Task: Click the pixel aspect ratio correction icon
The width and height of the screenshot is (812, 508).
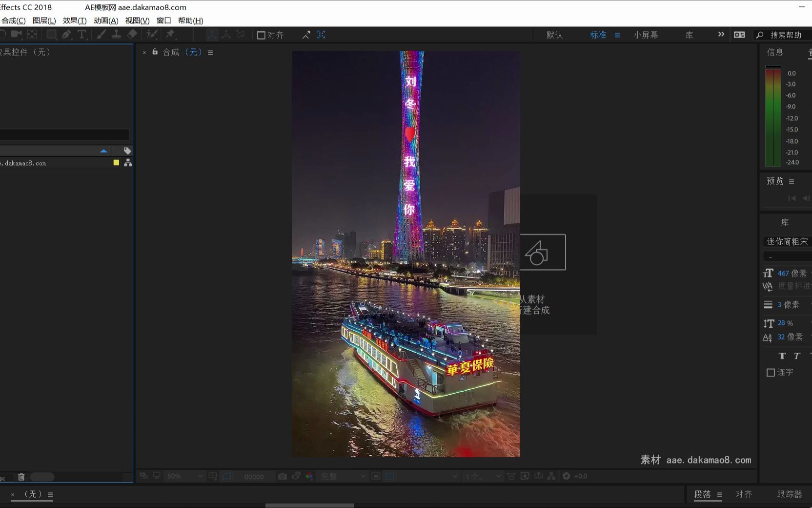Action: (x=511, y=476)
